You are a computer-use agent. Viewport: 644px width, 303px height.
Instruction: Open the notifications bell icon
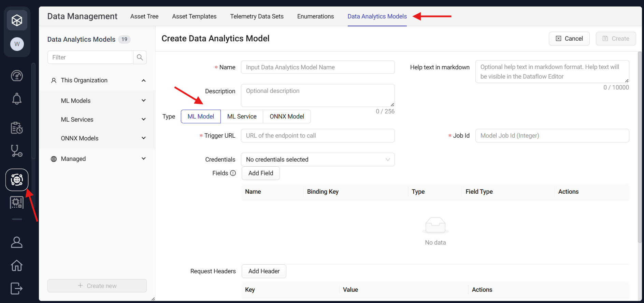17,99
